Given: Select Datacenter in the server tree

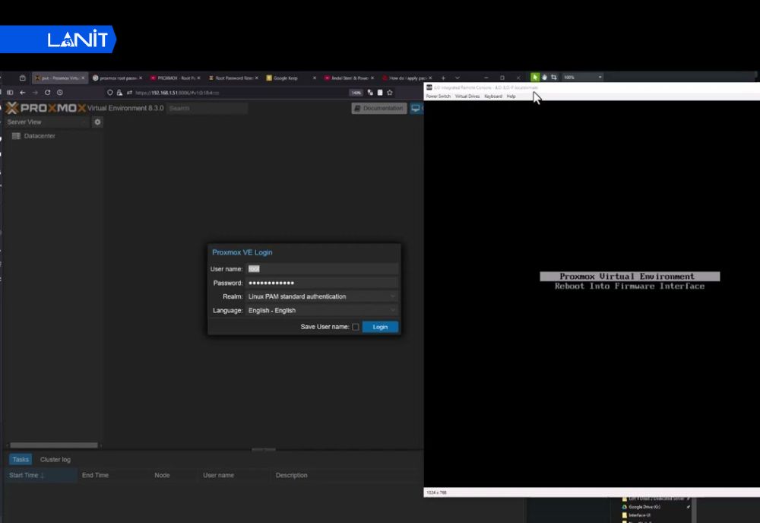Looking at the screenshot, I should [x=39, y=136].
